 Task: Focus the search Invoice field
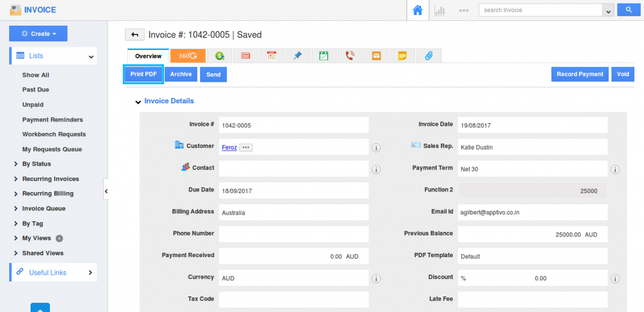(x=541, y=10)
